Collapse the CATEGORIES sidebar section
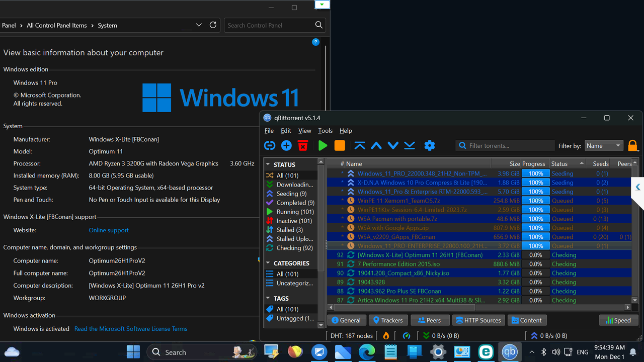The height and width of the screenshot is (362, 644). point(268,263)
